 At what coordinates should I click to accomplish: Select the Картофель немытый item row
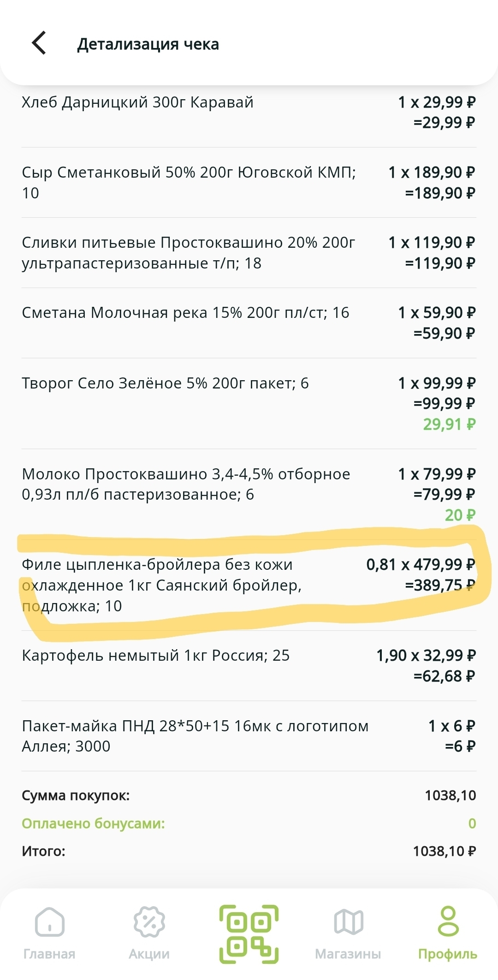pyautogui.click(x=155, y=656)
